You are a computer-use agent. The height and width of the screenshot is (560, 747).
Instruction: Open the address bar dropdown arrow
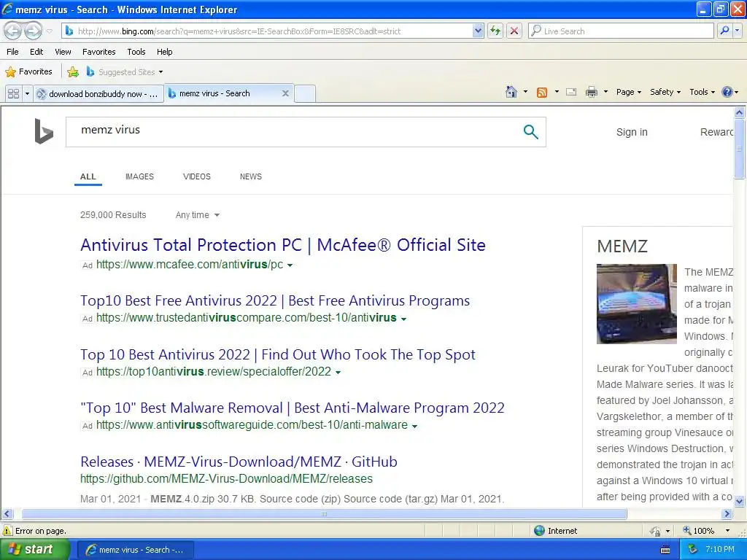(478, 31)
